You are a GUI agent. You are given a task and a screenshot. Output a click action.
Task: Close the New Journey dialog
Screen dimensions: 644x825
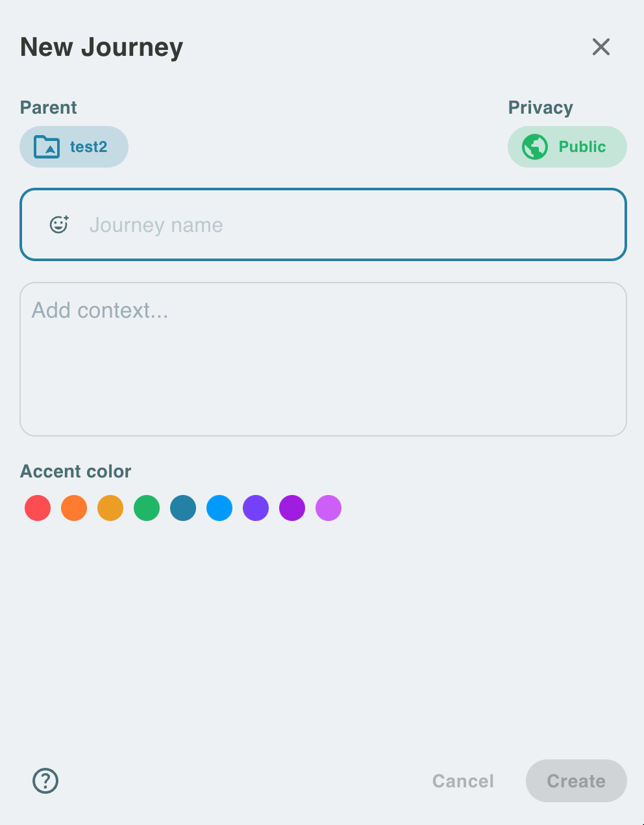601,47
